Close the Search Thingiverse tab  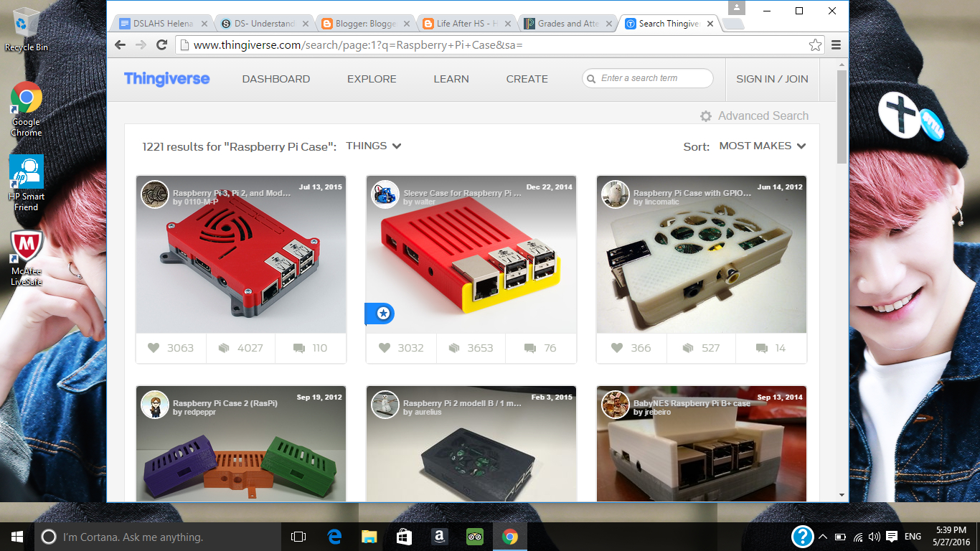[710, 24]
